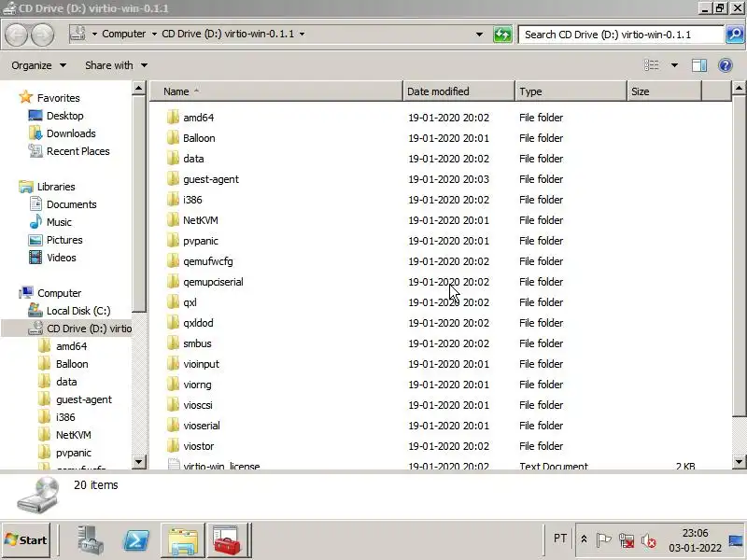Image resolution: width=747 pixels, height=560 pixels.
Task: Sort by the Type column header
Action: pos(571,91)
